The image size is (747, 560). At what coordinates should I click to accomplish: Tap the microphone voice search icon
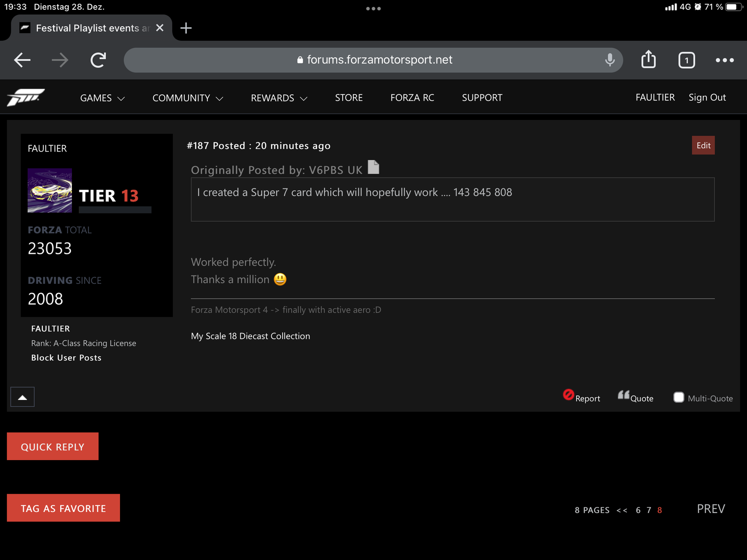610,60
